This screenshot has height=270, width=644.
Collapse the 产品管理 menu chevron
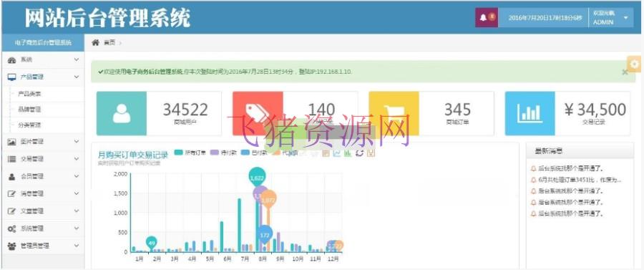click(x=77, y=77)
